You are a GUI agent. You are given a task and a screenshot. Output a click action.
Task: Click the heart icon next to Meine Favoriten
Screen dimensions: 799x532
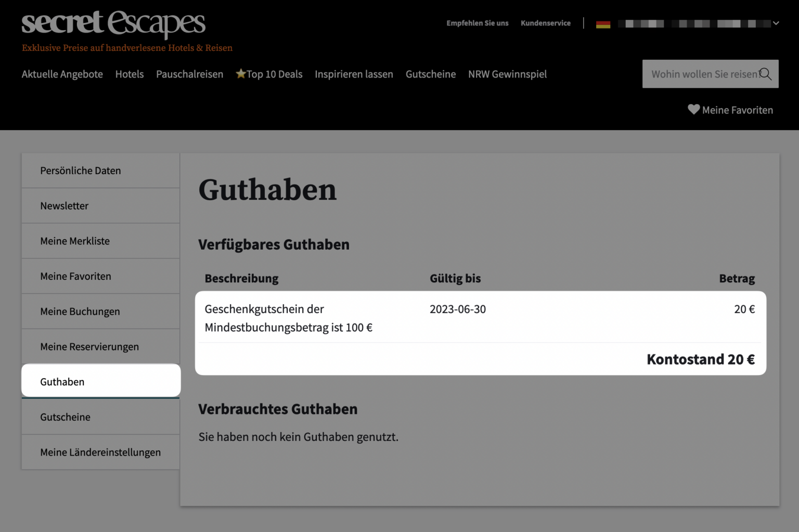[693, 110]
